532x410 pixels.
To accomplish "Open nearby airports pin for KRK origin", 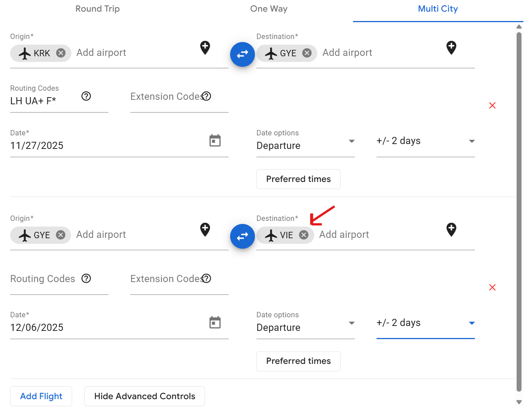I will 205,48.
